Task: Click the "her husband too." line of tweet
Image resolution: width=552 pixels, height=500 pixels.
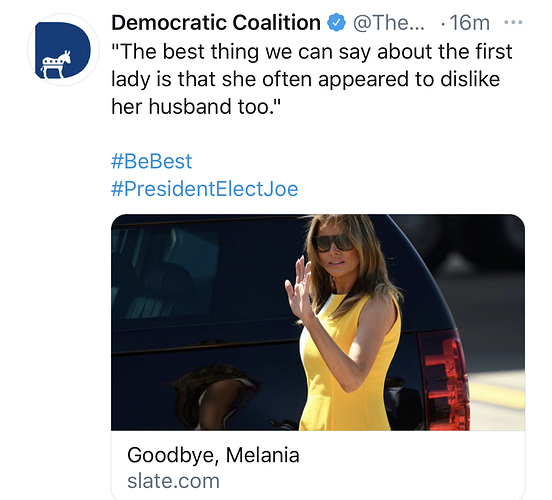Action: (196, 106)
